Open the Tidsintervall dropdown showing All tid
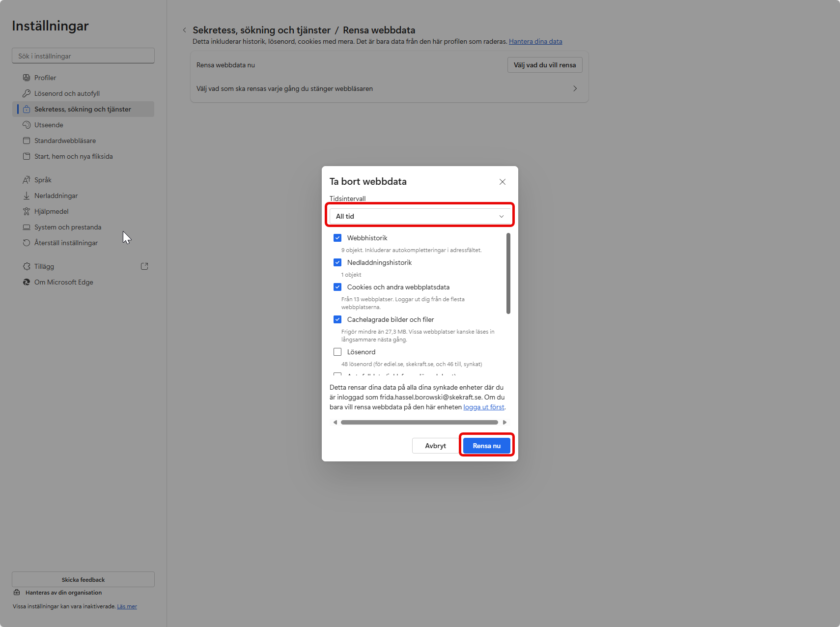The width and height of the screenshot is (840, 627). [420, 216]
